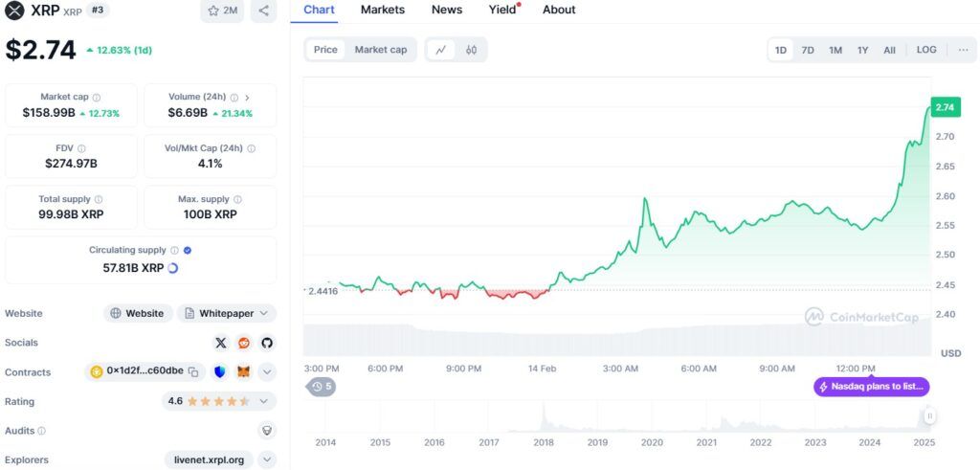Click the 'Nasdaq plans to list...' news tag

pyautogui.click(x=872, y=387)
